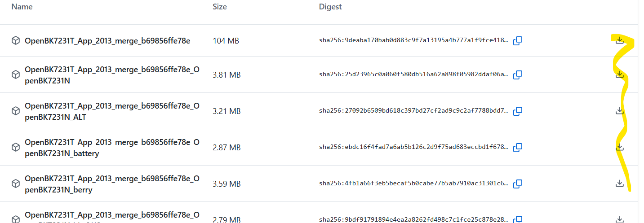Copy digest starting with sha256:27092b65
644x223 pixels.
click(x=518, y=111)
